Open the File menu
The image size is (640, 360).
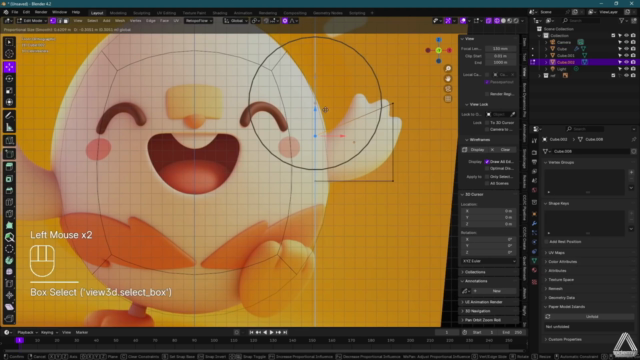(15, 12)
